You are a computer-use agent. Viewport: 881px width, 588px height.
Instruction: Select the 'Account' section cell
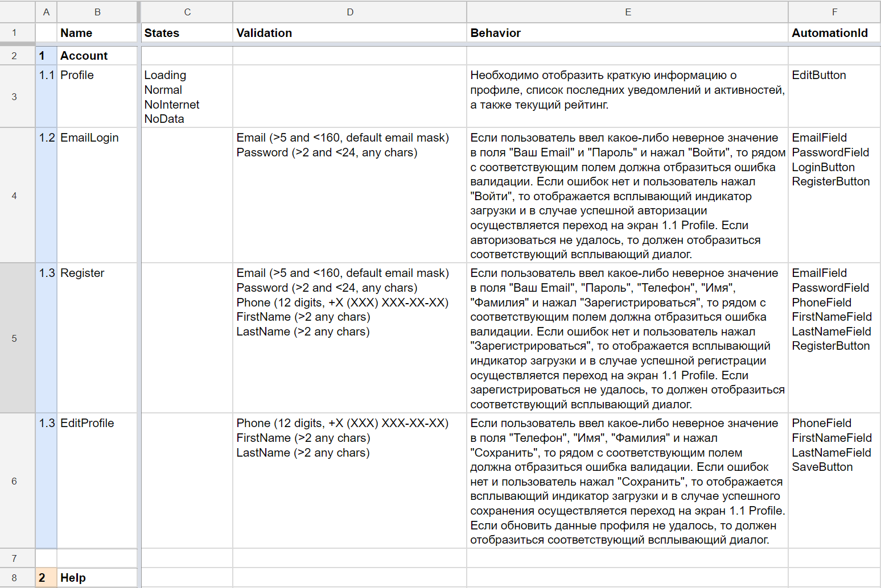pos(97,56)
